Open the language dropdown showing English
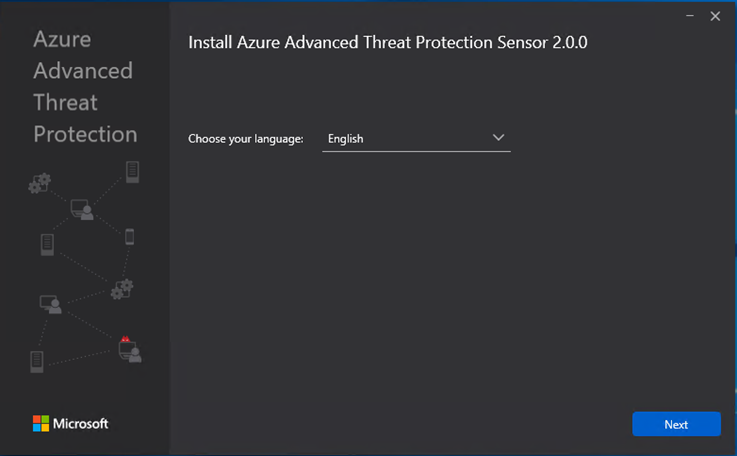The width and height of the screenshot is (737, 456). click(416, 139)
